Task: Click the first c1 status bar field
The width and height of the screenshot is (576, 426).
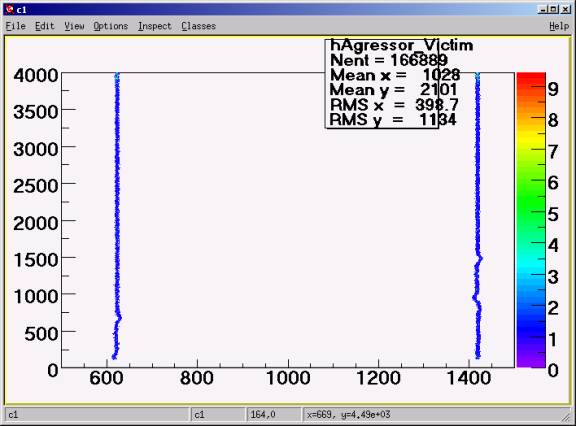Action: 97,415
